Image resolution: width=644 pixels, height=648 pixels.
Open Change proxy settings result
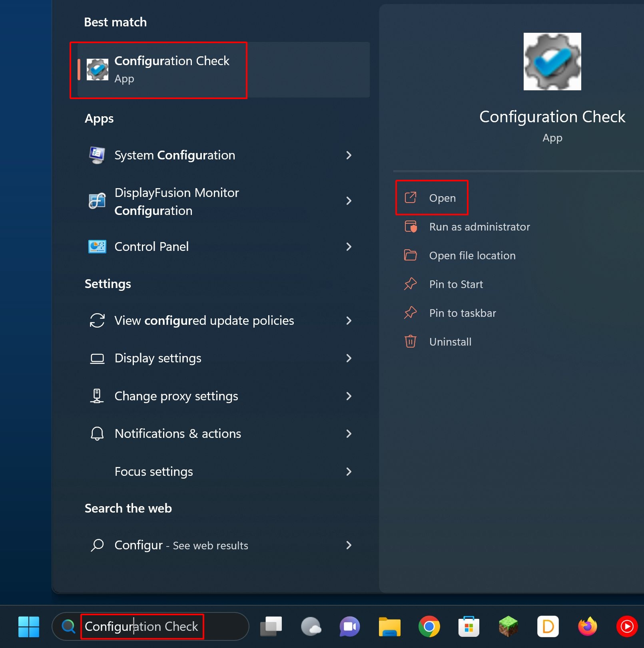point(176,396)
